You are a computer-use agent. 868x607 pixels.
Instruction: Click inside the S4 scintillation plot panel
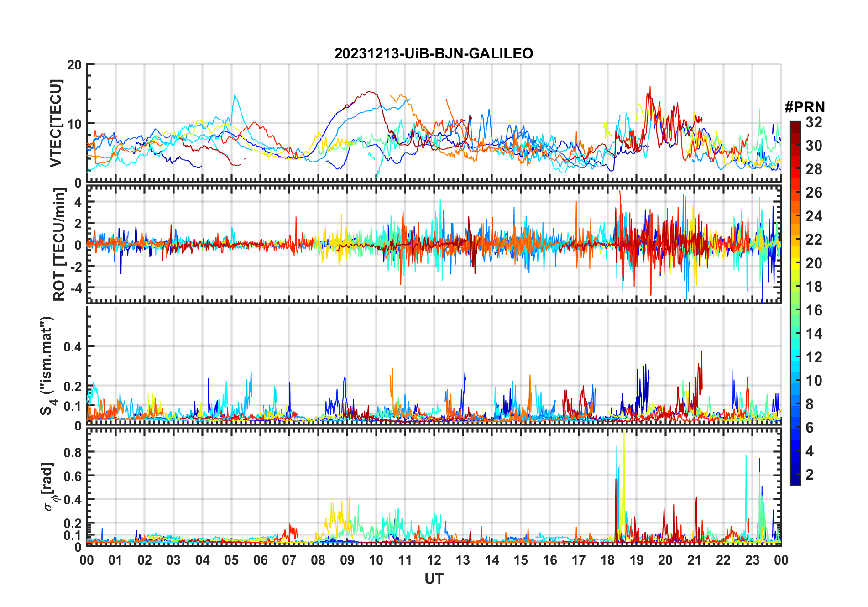[434, 365]
